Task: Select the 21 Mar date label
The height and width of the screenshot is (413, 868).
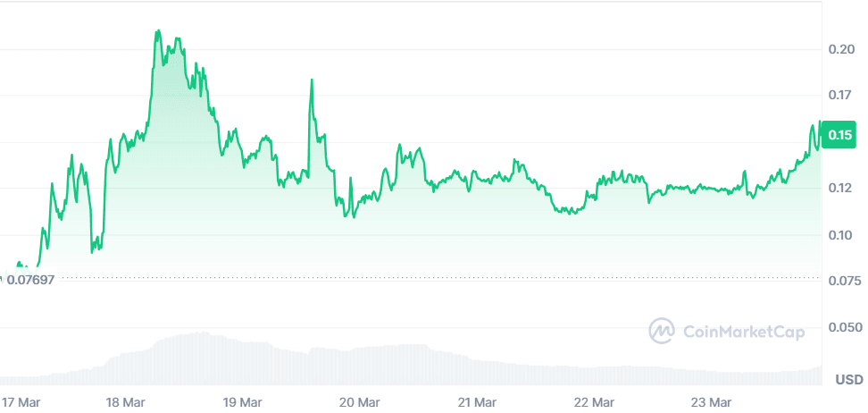Action: click(x=476, y=402)
